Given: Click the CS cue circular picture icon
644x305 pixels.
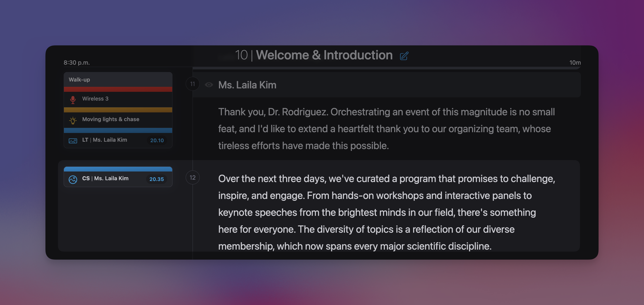Looking at the screenshot, I should (73, 179).
